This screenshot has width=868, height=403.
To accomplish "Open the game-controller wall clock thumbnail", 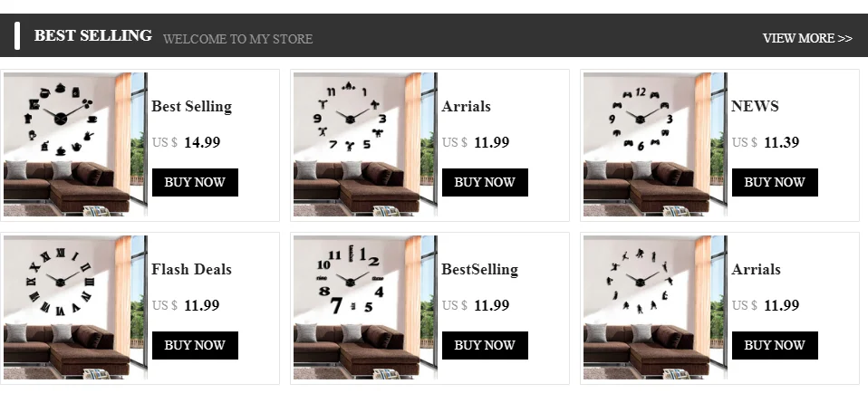I will coord(655,145).
